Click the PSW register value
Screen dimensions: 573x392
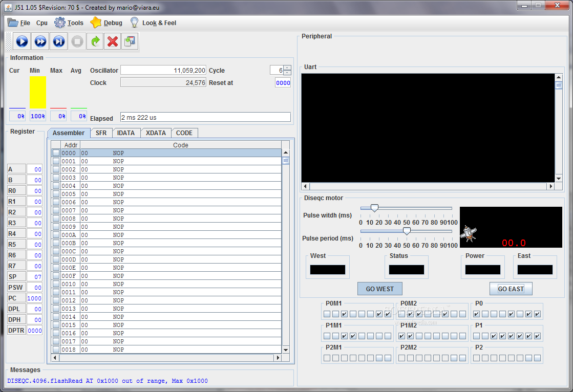pos(34,287)
